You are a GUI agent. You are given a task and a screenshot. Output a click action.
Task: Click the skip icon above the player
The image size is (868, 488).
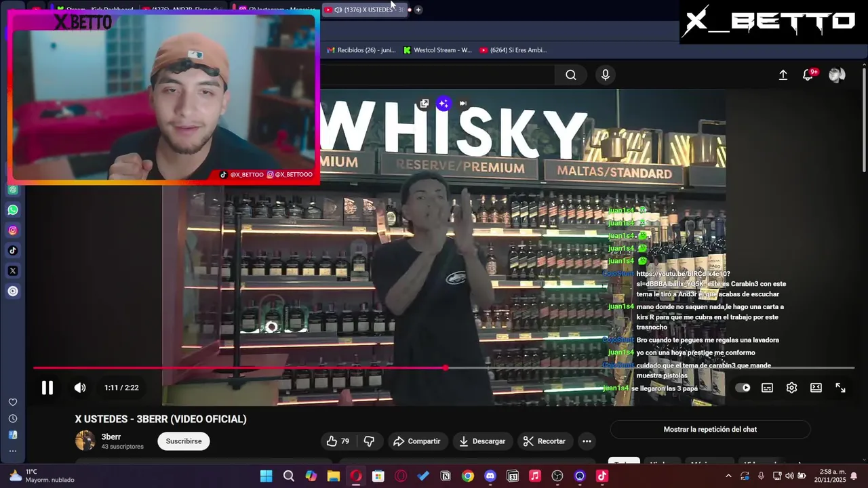[x=463, y=104]
